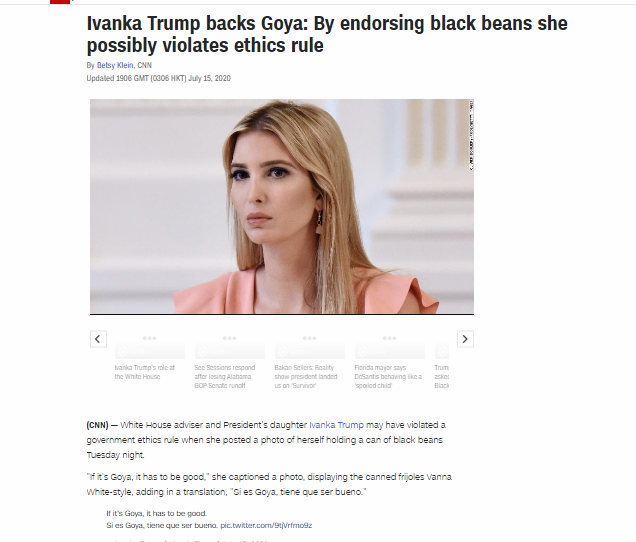The height and width of the screenshot is (542, 636).
Task: Open the partially visible fifth carousel video
Action: (x=442, y=351)
